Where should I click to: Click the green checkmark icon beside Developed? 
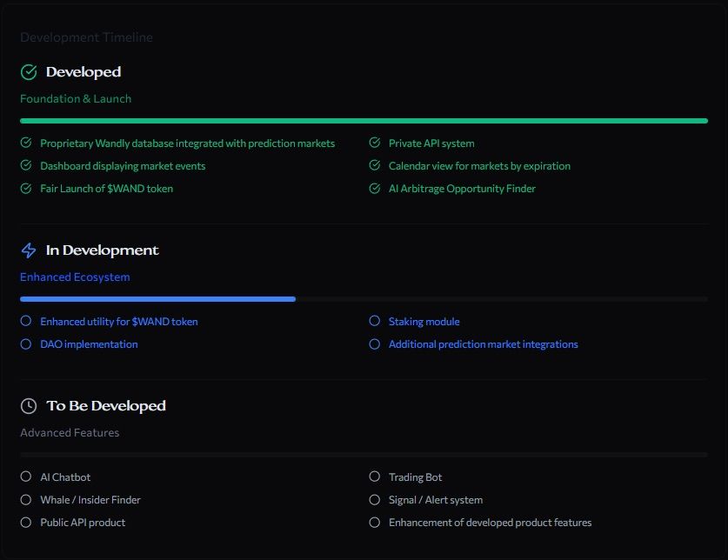(29, 72)
